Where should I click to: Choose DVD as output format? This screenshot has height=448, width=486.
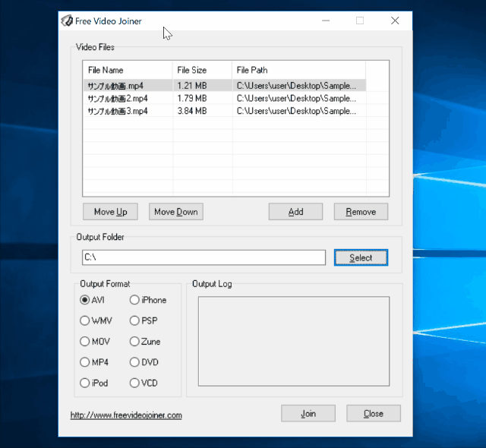click(144, 362)
